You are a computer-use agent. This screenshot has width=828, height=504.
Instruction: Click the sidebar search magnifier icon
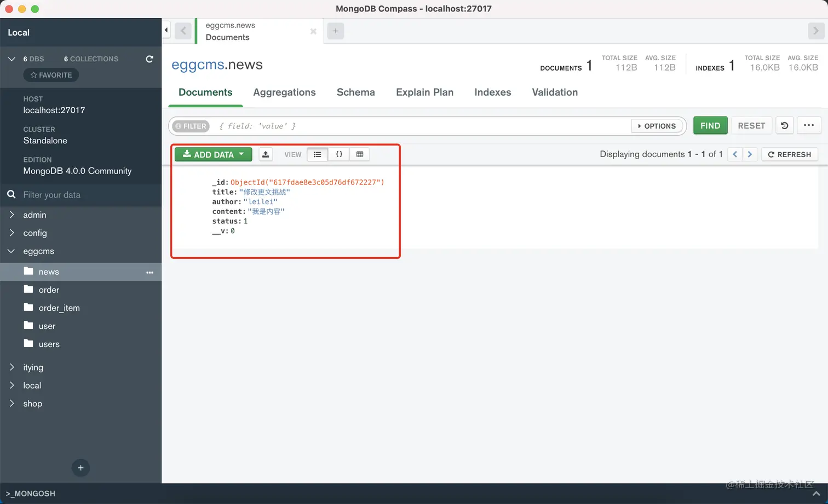click(x=11, y=194)
